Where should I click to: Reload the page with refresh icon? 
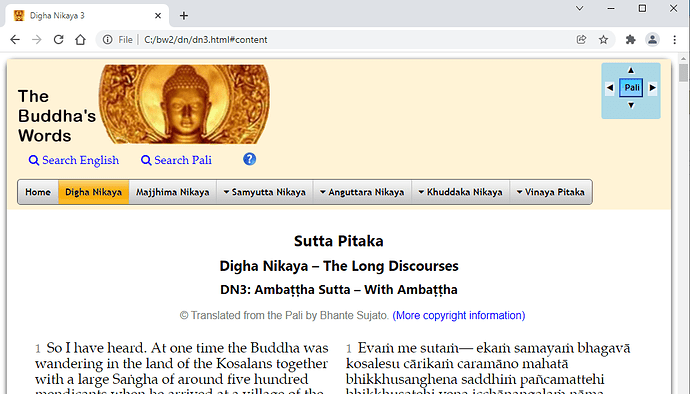(x=59, y=40)
